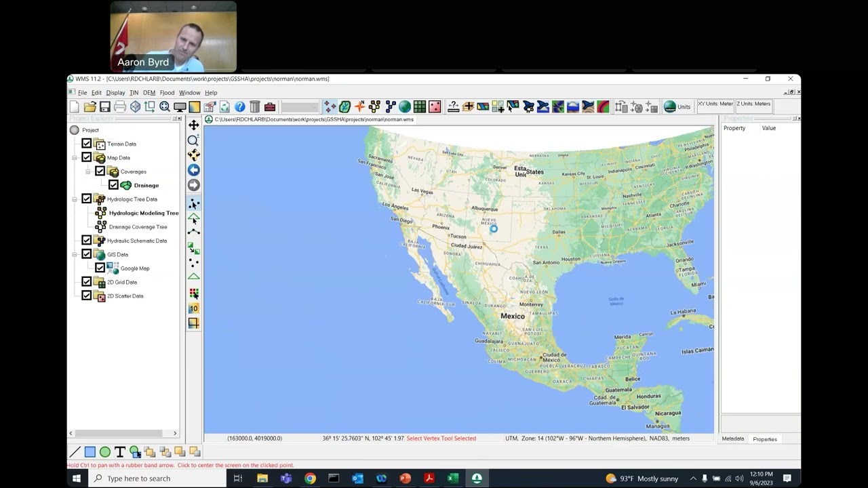Click the Units button label
Viewport: 868px width, 488px height.
(684, 107)
